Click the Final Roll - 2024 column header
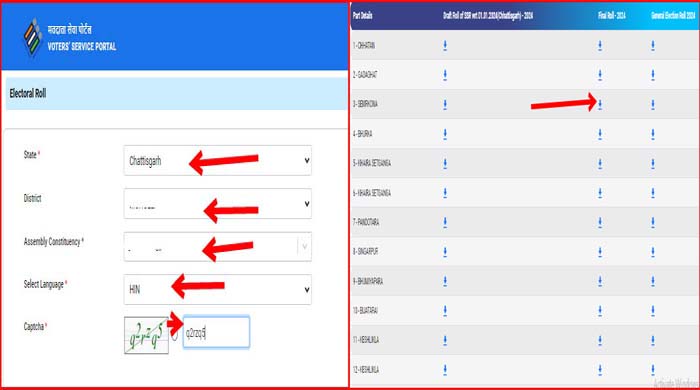This screenshot has width=700, height=390. (612, 16)
